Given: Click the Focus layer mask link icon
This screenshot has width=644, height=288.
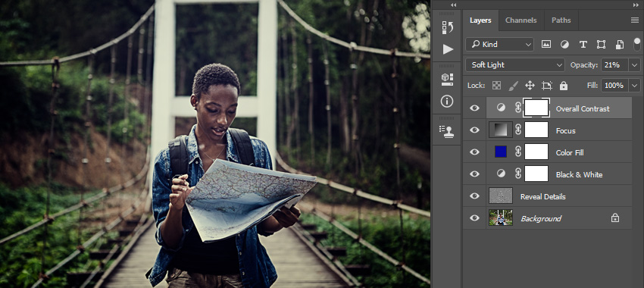Looking at the screenshot, I should tap(518, 130).
